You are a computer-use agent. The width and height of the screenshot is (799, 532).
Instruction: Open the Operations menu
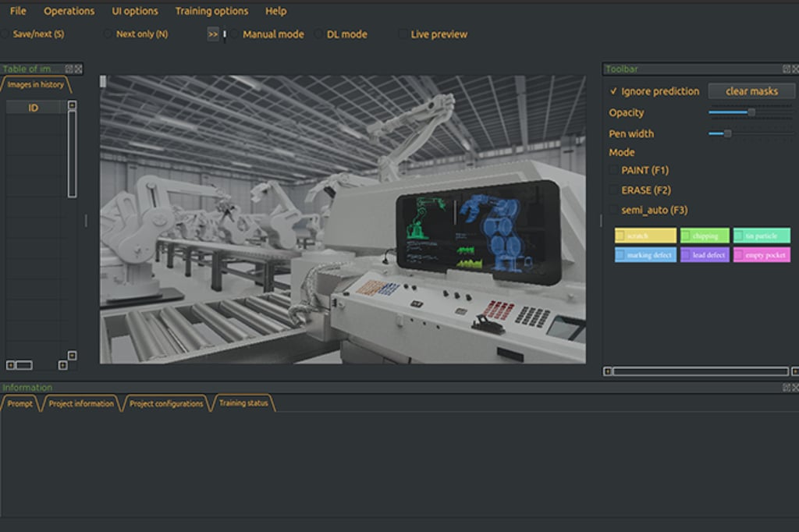tap(69, 11)
